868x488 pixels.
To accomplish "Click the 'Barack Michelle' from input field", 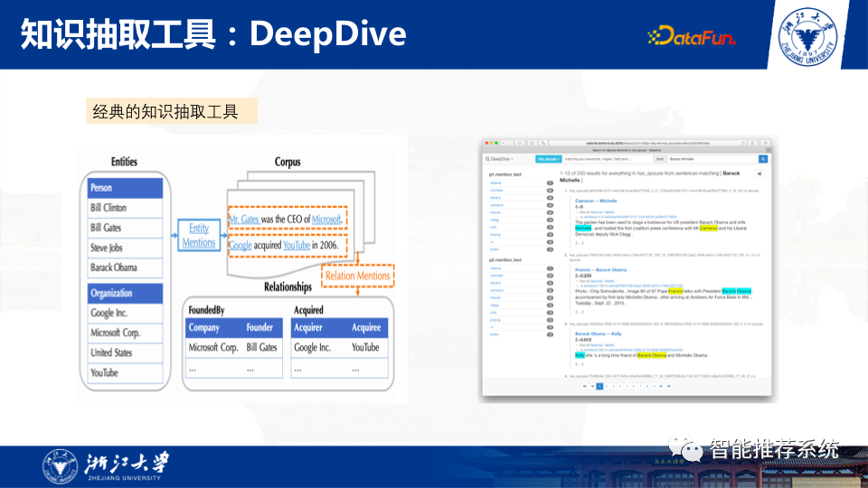I will click(x=712, y=159).
